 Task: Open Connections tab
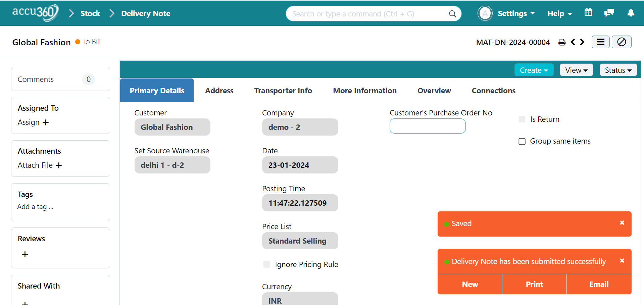click(493, 91)
